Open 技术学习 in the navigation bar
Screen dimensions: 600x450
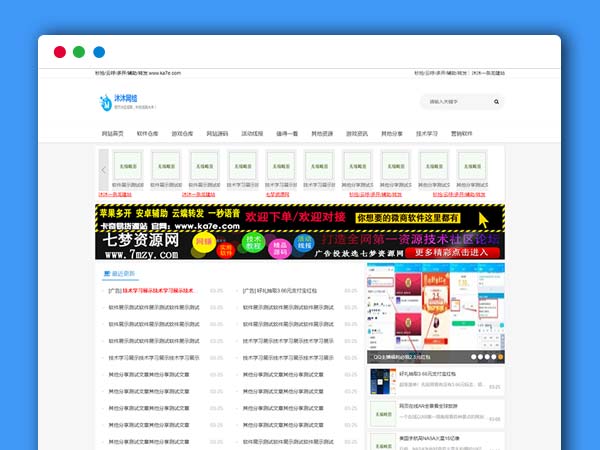coord(427,134)
